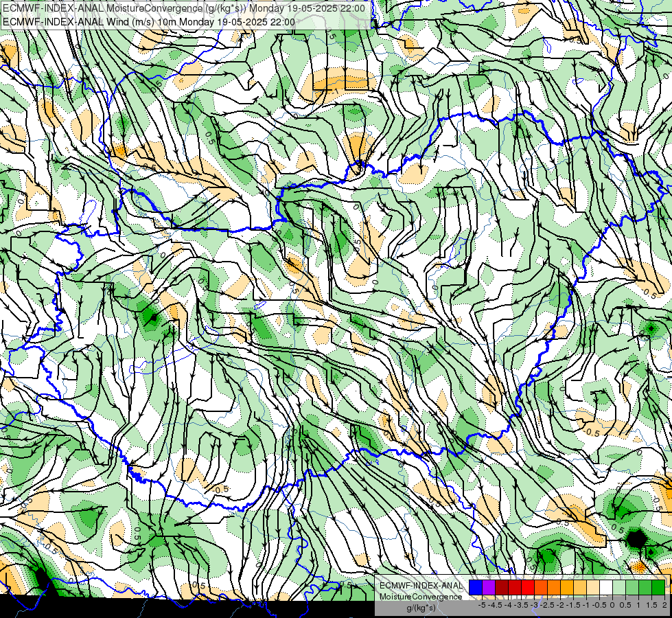Select the purple legend swatch (-5 to -4.5)
The width and height of the screenshot is (672, 618).
(489, 587)
